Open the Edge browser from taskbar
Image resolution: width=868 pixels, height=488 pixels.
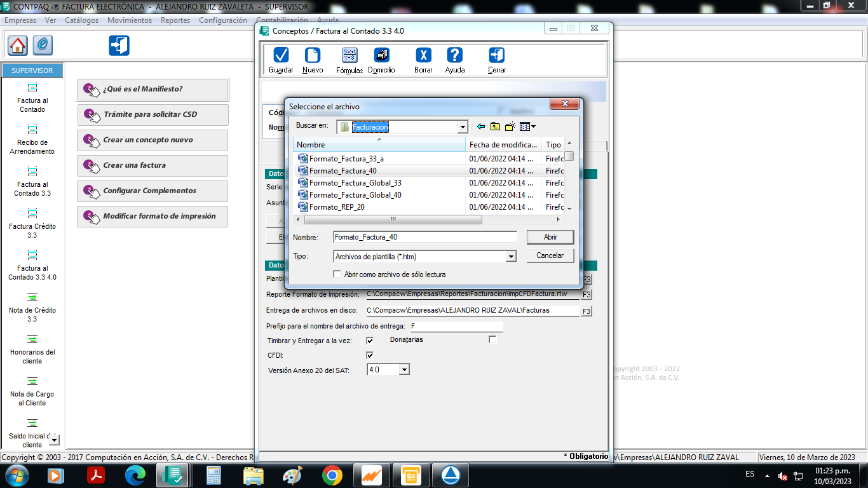coord(135,475)
